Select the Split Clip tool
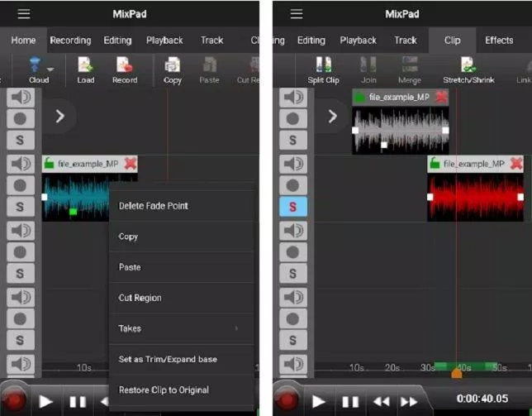Image resolution: width=532 pixels, height=416 pixels. [323, 69]
